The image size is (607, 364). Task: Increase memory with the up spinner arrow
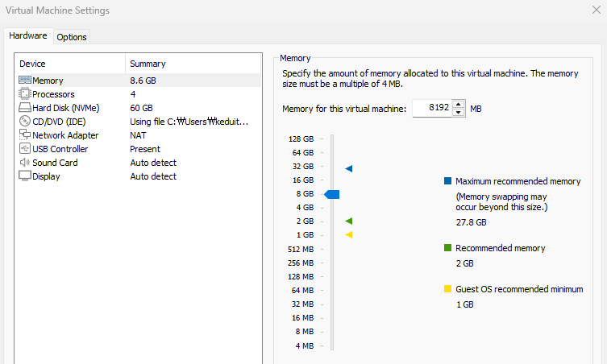click(x=459, y=105)
